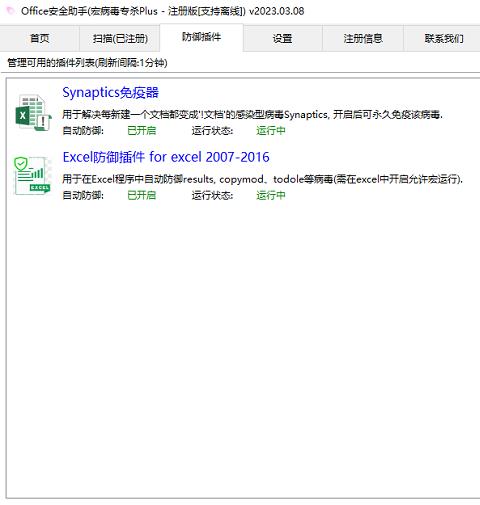Click Excel防御插件 for excel 2007-2016 link

(x=166, y=157)
